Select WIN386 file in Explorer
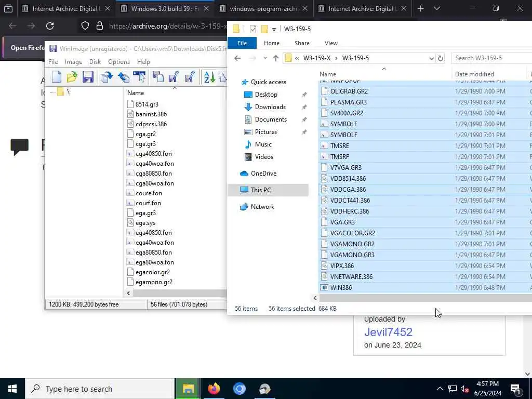532x399 pixels. pyautogui.click(x=341, y=288)
